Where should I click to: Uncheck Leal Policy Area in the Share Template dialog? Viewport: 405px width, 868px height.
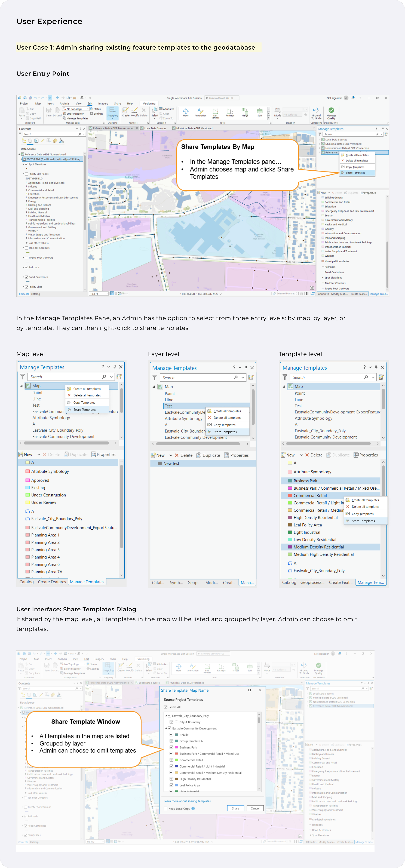point(171,785)
